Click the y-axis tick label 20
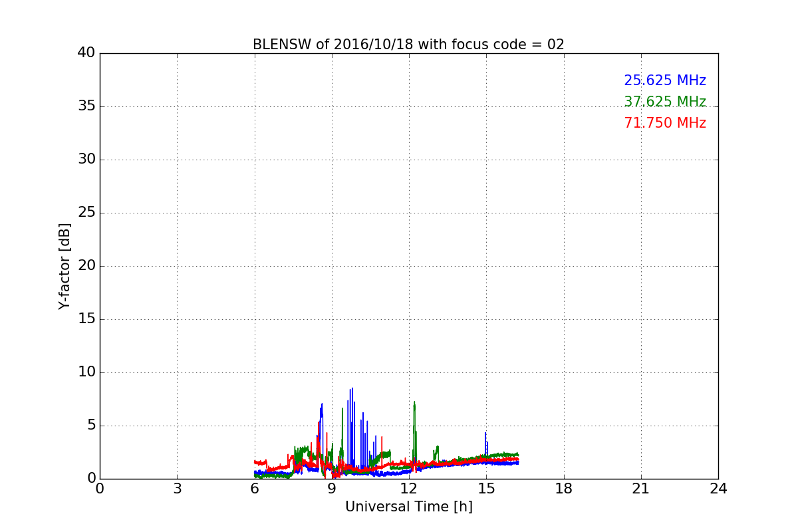This screenshot has width=798, height=532. point(86,266)
